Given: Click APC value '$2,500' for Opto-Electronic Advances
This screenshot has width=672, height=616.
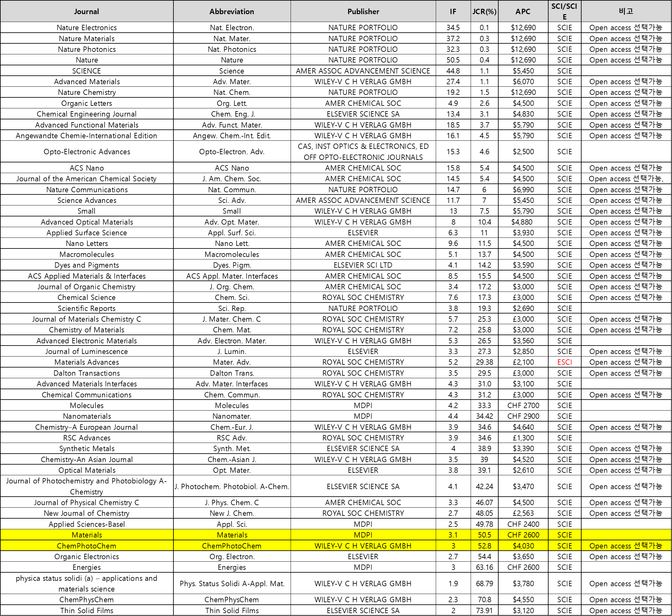Looking at the screenshot, I should [x=523, y=152].
